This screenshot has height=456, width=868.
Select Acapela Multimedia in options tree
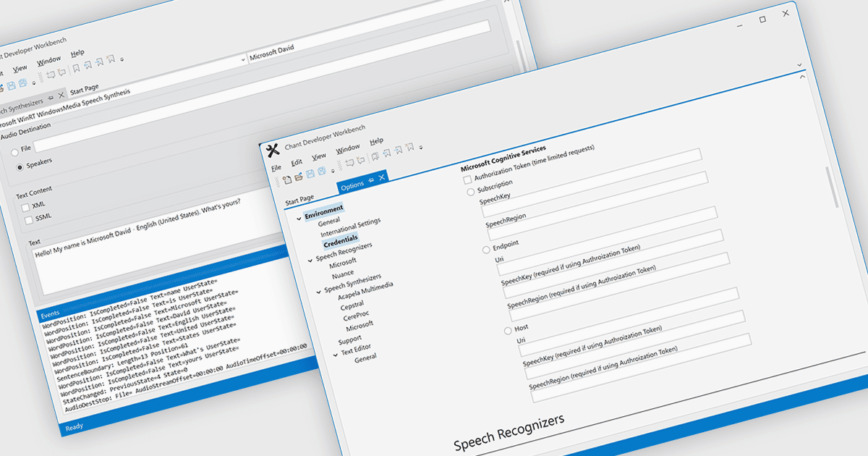[x=365, y=291]
